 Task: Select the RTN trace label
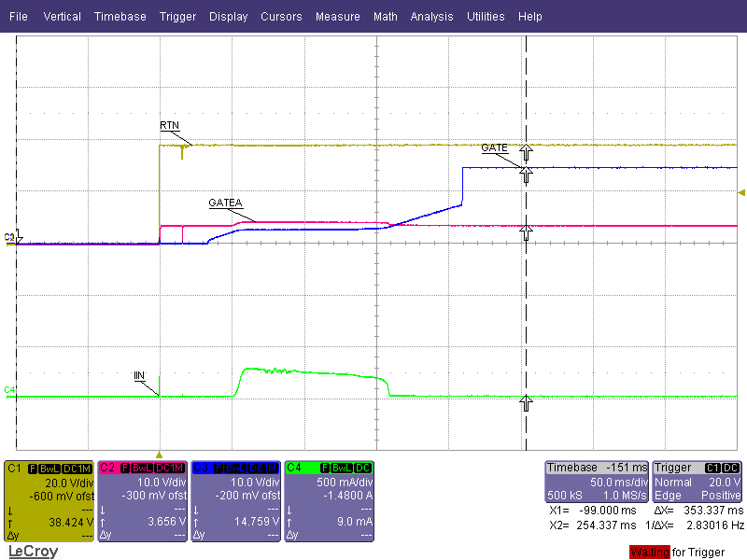coord(169,124)
